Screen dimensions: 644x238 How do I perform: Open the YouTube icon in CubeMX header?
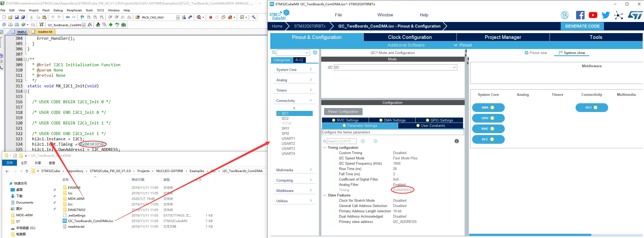(593, 15)
